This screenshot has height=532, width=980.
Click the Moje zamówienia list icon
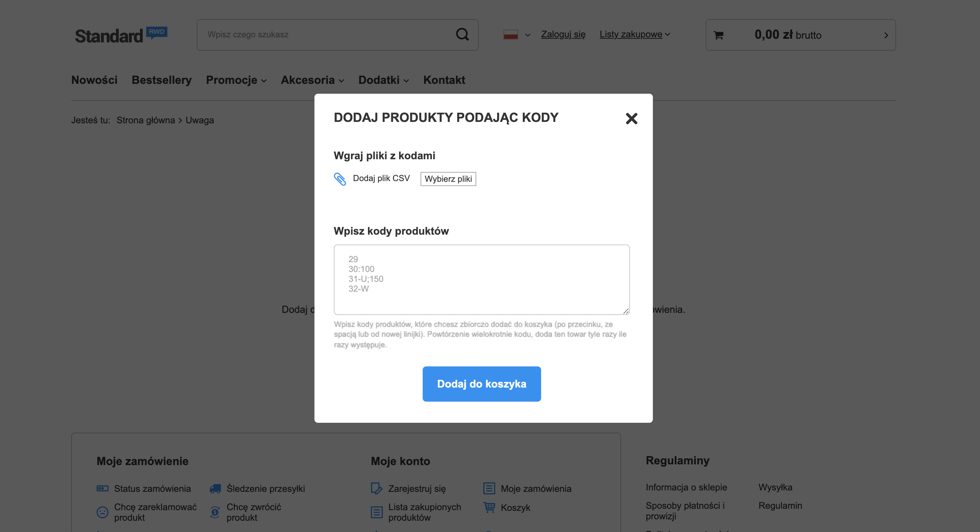pos(489,488)
